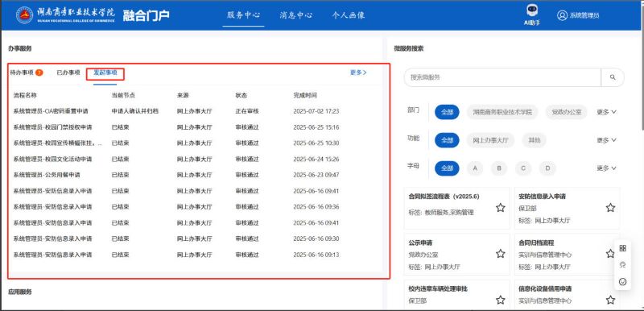Expand 更多 in the 部门 row

pyautogui.click(x=606, y=112)
